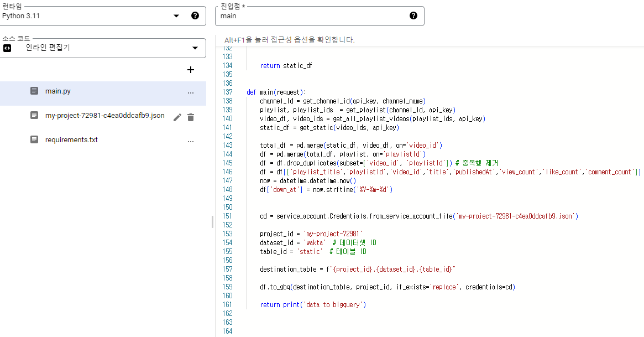Open help for the runtime field

[x=195, y=15]
